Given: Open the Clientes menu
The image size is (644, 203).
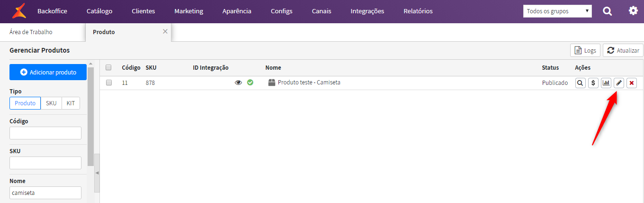Looking at the screenshot, I should click(x=143, y=11).
